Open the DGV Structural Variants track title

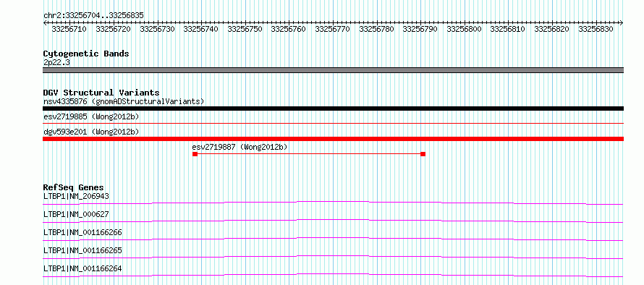click(101, 93)
